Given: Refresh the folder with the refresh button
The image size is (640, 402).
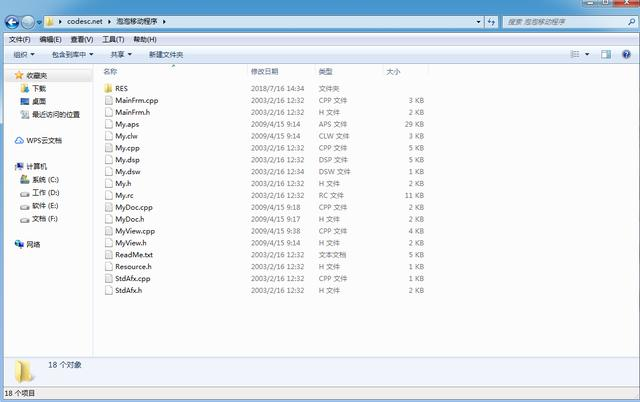Looking at the screenshot, I should click(x=491, y=22).
